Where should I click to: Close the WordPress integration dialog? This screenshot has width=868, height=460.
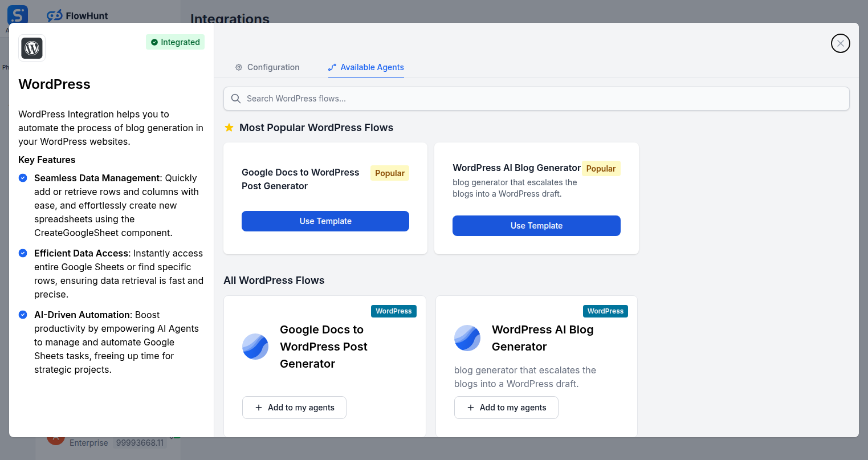pyautogui.click(x=840, y=43)
